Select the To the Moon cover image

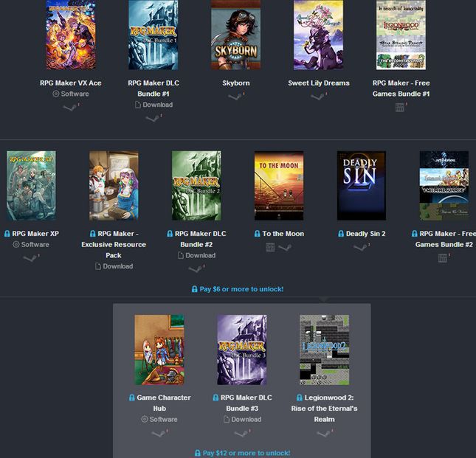pyautogui.click(x=279, y=186)
